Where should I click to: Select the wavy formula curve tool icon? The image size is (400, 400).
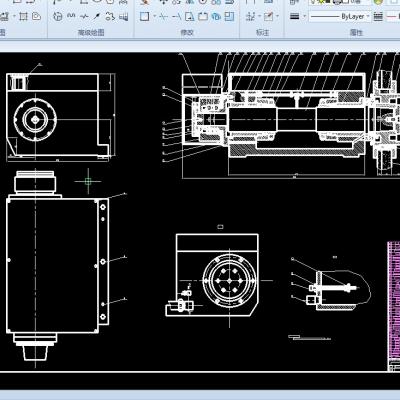pyautogui.click(x=71, y=16)
